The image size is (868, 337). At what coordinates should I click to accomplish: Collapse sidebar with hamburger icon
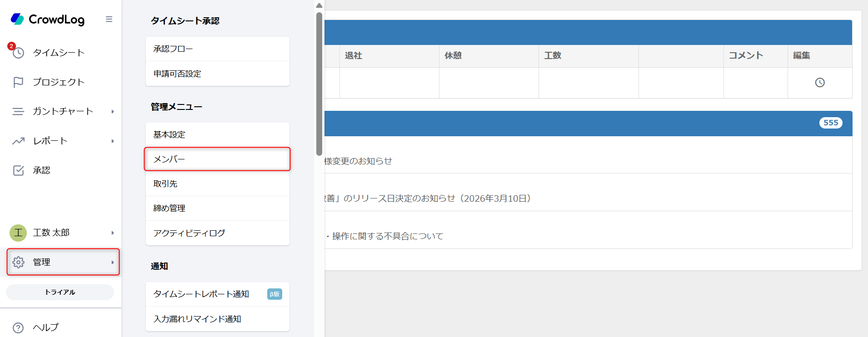coord(109,19)
